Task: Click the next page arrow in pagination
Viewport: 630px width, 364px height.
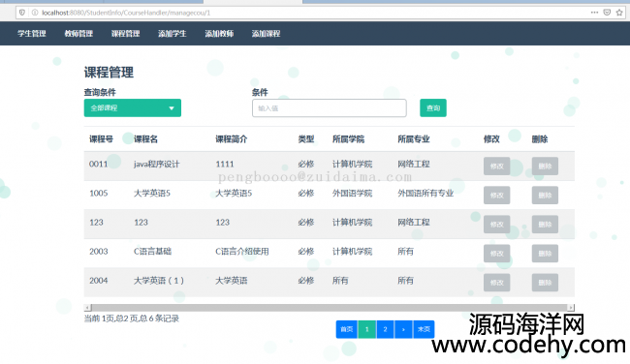Action: (403, 329)
